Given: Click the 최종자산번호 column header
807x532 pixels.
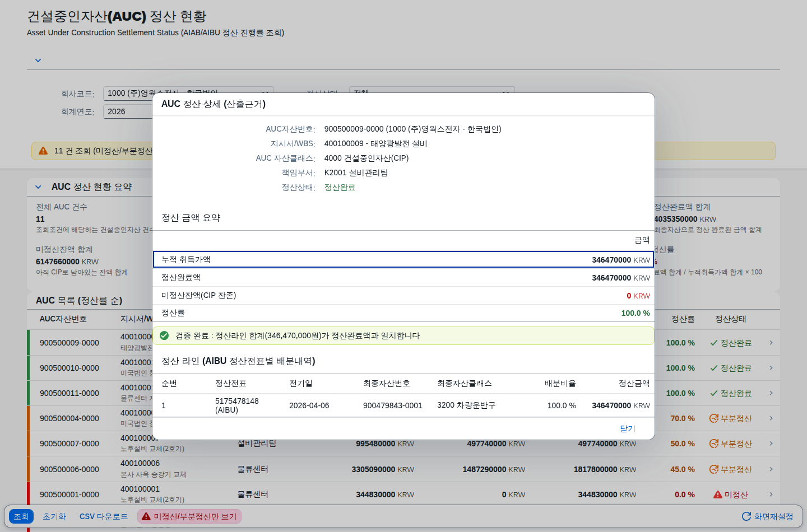Looking at the screenshot, I should pos(387,384).
